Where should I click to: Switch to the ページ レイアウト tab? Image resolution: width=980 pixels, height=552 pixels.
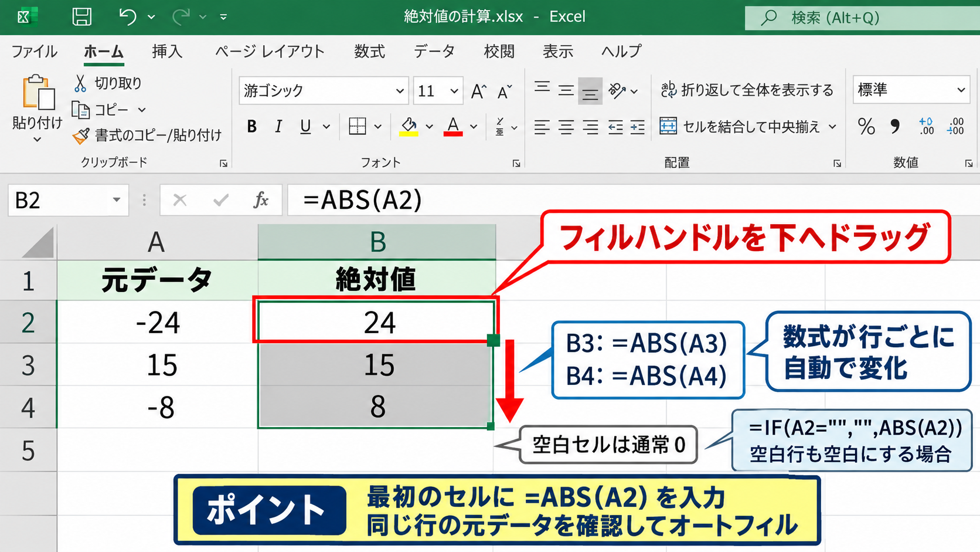(x=270, y=52)
